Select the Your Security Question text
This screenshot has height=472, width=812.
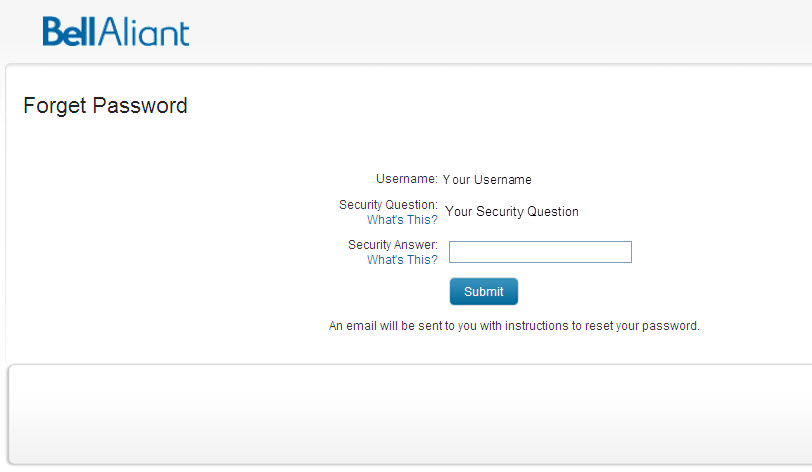pos(512,211)
